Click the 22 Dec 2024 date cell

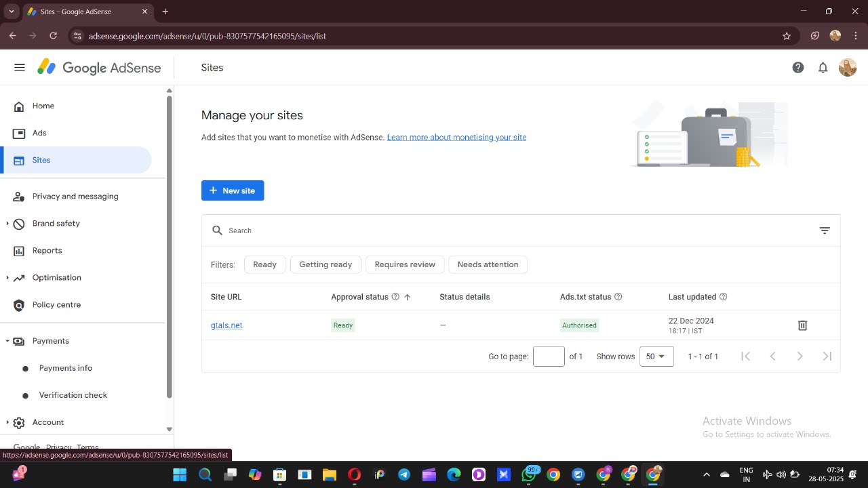691,325
